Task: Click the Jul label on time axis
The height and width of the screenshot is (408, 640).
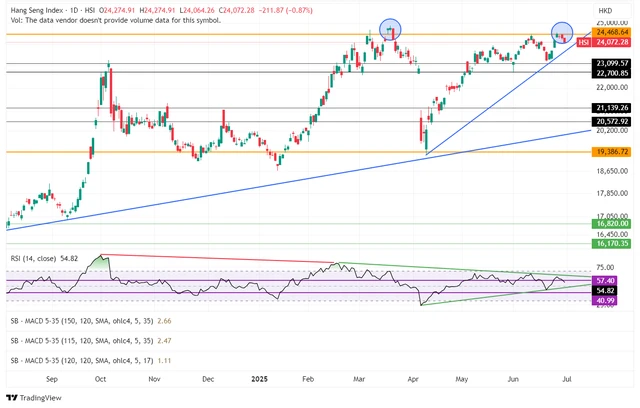Action: (567, 379)
